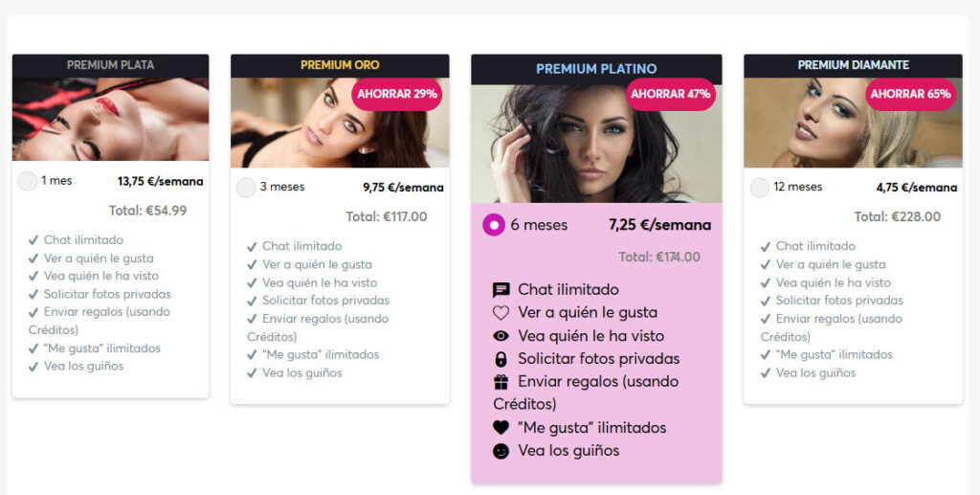Click the padlock icon beside Solicitar fotos privadas
The width and height of the screenshot is (980, 495).
[x=501, y=359]
